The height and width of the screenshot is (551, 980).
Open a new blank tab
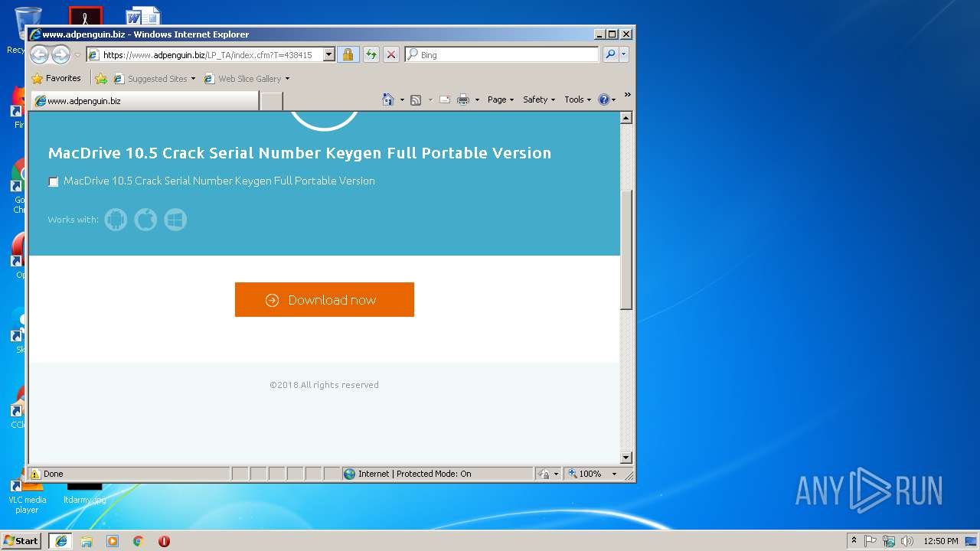(272, 101)
